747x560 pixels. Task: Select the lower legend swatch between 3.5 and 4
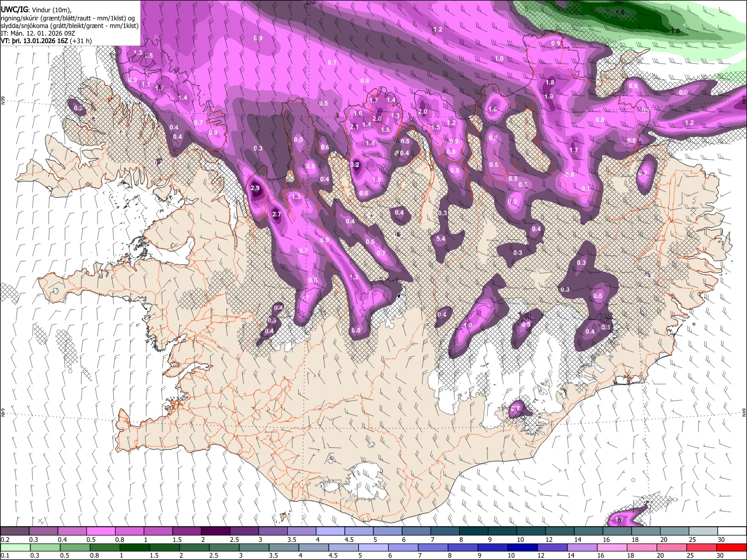click(x=284, y=547)
